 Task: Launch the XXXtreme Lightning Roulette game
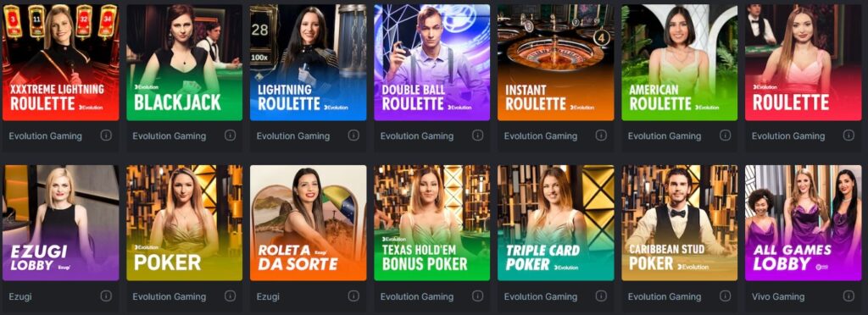tap(60, 63)
